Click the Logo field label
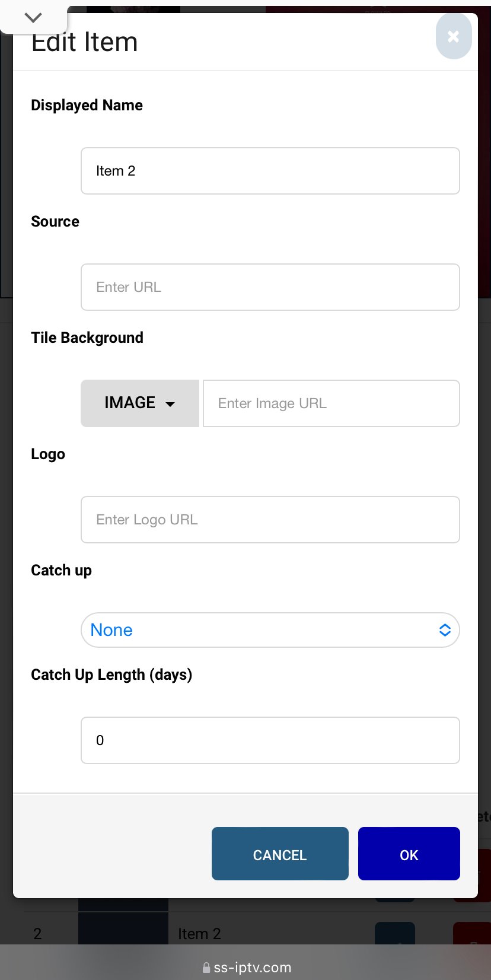491x980 pixels. [x=48, y=454]
